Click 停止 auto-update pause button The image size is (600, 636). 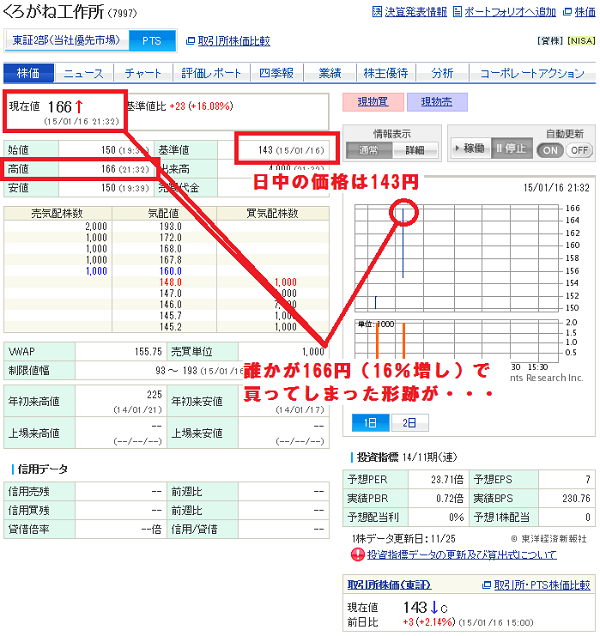tap(512, 148)
